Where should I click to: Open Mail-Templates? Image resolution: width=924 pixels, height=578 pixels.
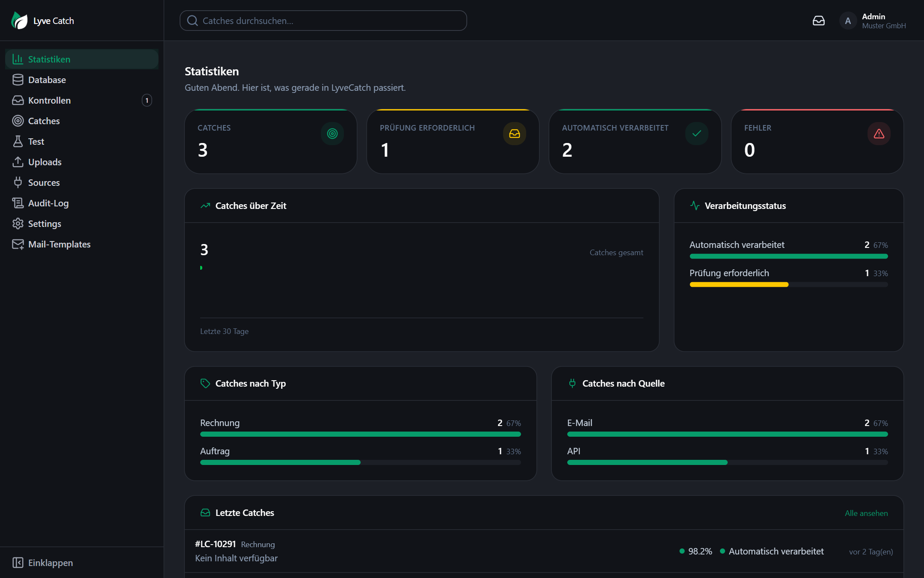pos(82,244)
